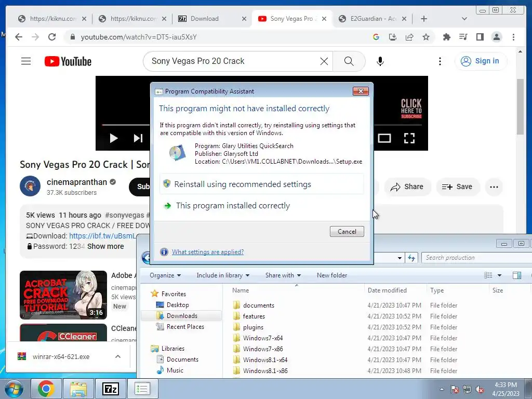
Task: Open What settings are applied link
Action: coord(208,252)
